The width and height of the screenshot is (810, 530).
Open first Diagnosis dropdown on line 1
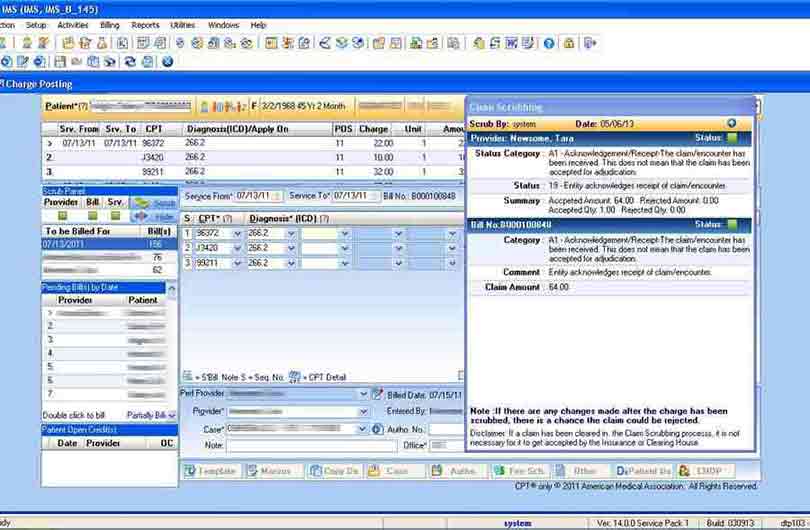(291, 233)
